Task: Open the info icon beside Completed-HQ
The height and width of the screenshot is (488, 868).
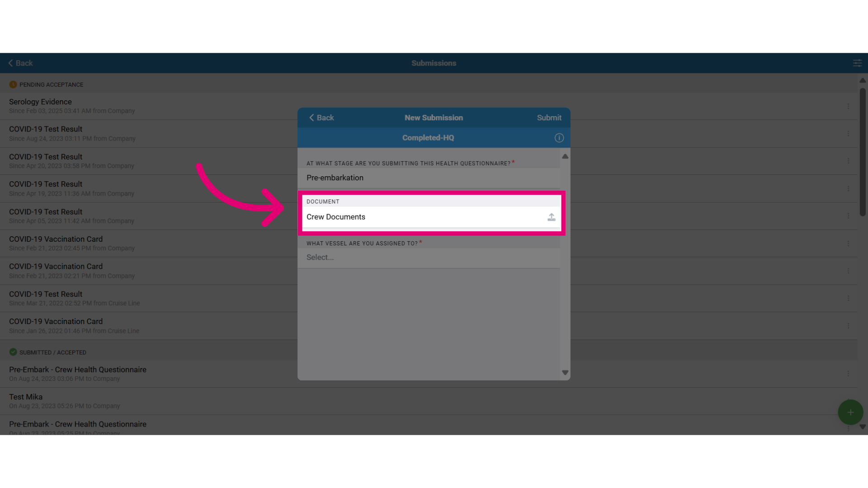Action: click(559, 138)
